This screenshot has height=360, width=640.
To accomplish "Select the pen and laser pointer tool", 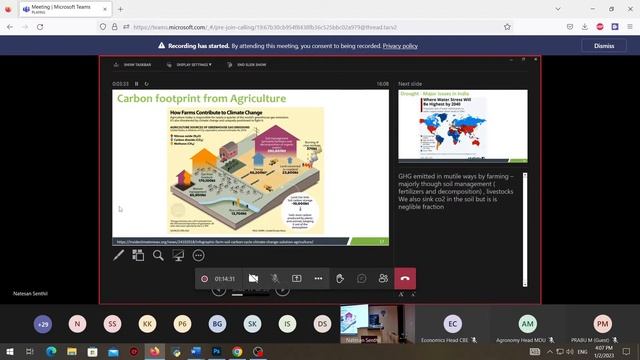I will pyautogui.click(x=118, y=256).
